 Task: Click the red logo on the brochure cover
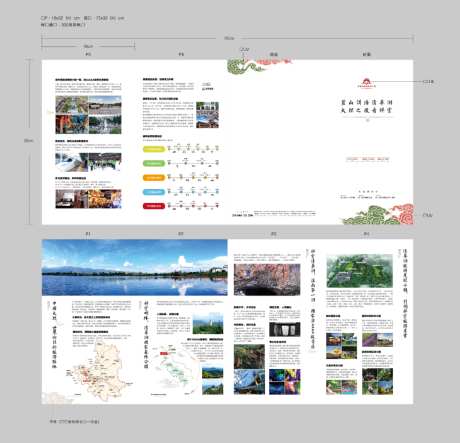[367, 83]
